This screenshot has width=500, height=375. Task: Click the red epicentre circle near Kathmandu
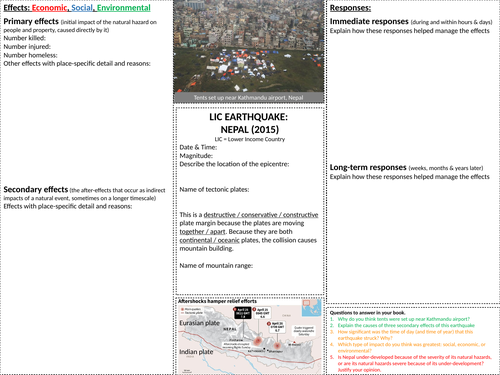coord(258,341)
